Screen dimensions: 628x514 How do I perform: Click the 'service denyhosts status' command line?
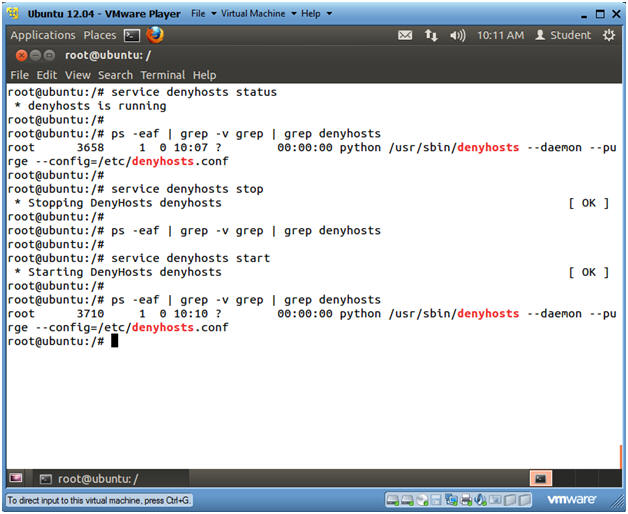pyautogui.click(x=142, y=92)
